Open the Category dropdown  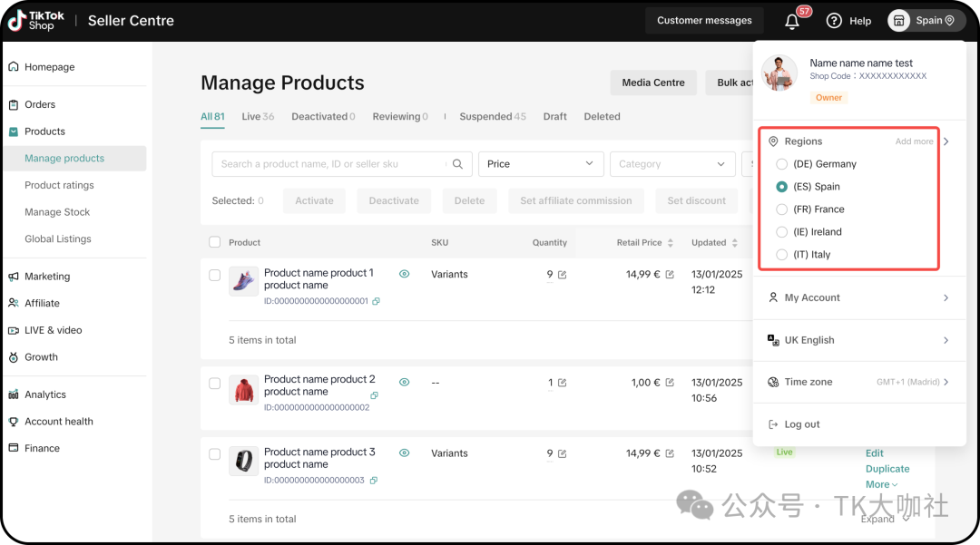(672, 163)
